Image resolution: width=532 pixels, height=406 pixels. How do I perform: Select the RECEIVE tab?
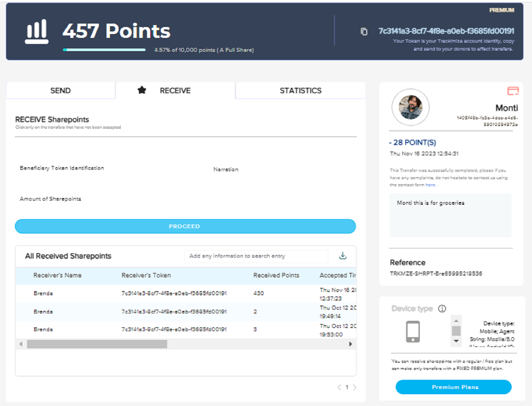coord(175,90)
